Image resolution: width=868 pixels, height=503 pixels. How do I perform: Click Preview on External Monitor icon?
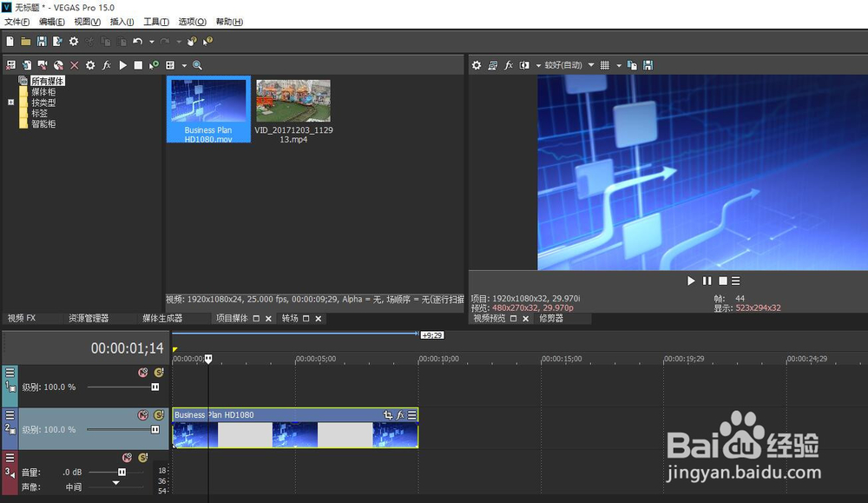click(493, 65)
